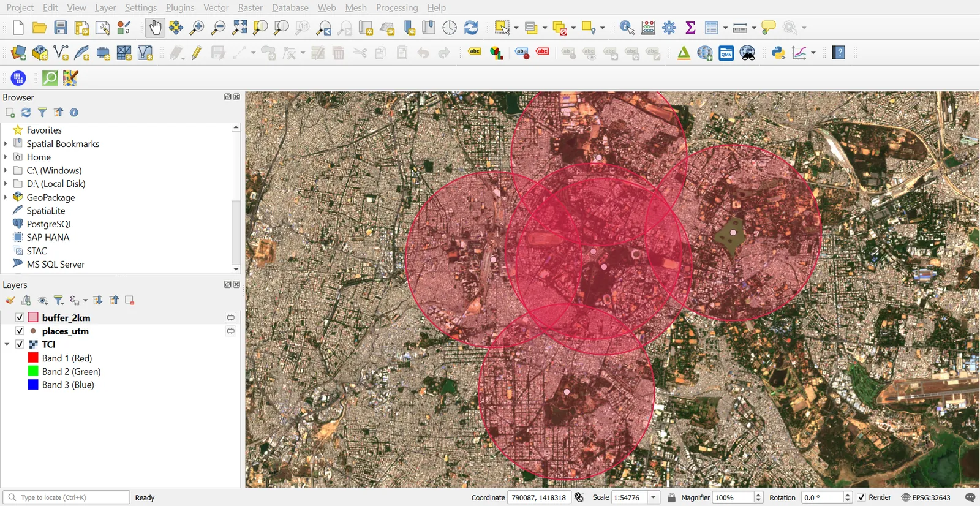Open the Processing menu
The width and height of the screenshot is (980, 506).
click(x=397, y=7)
